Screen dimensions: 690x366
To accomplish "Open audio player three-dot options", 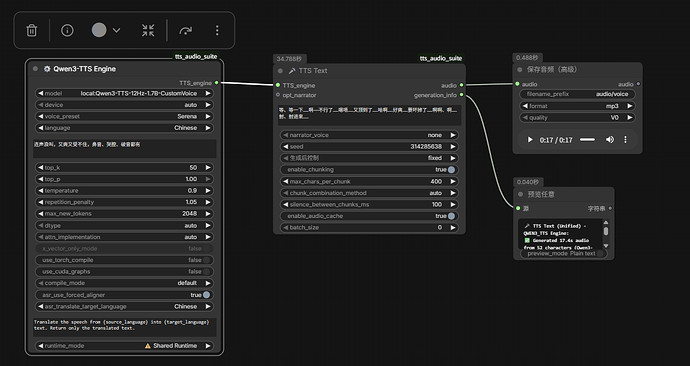I will pyautogui.click(x=625, y=140).
